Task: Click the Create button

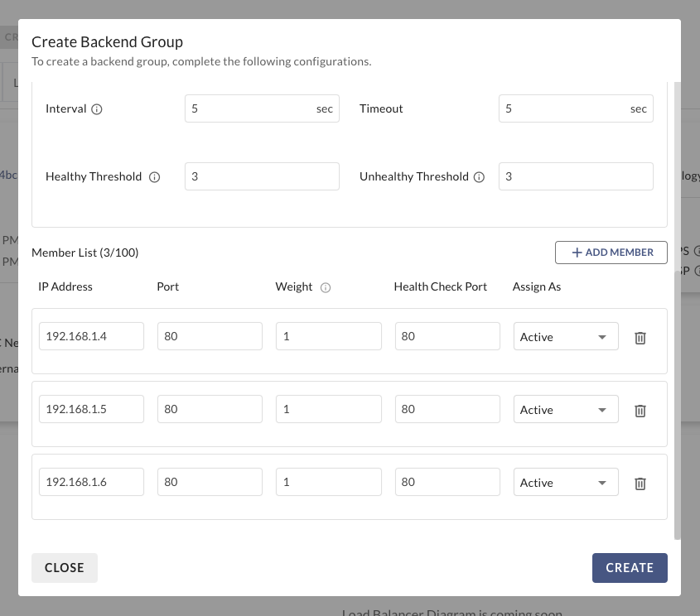Action: [630, 568]
